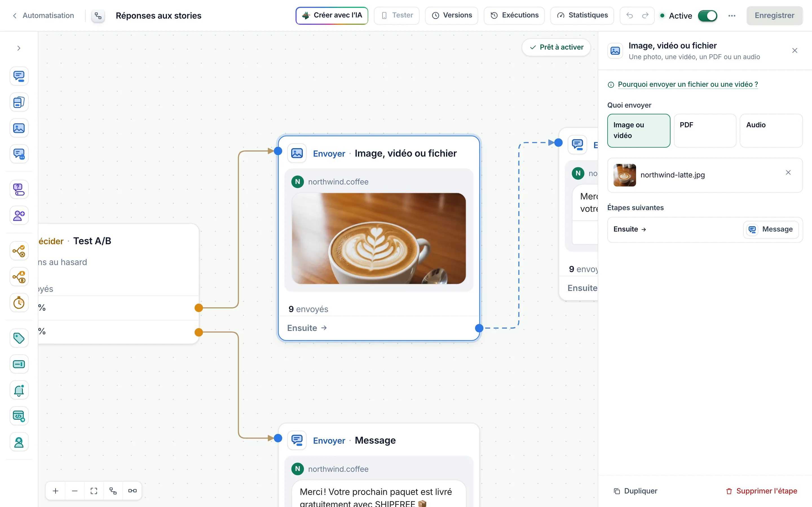Select the PDF file type option
812x507 pixels.
(705, 130)
